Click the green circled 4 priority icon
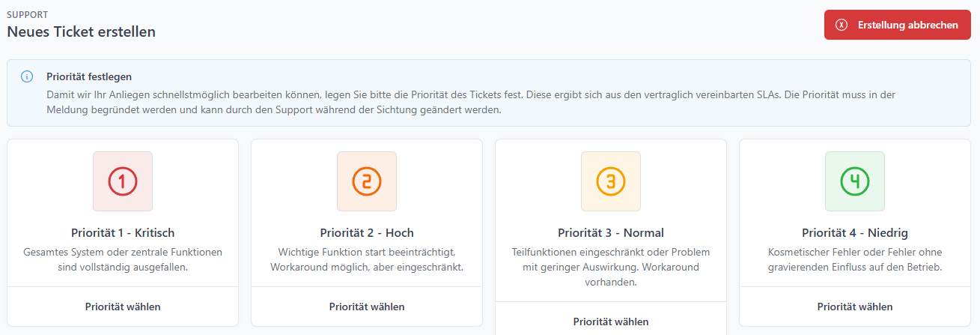 855,181
